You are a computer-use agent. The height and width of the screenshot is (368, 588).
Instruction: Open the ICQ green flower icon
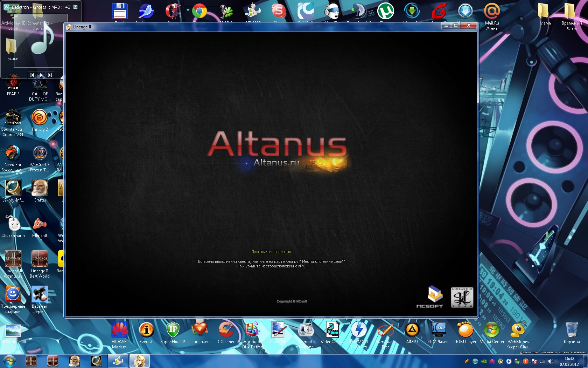(226, 11)
